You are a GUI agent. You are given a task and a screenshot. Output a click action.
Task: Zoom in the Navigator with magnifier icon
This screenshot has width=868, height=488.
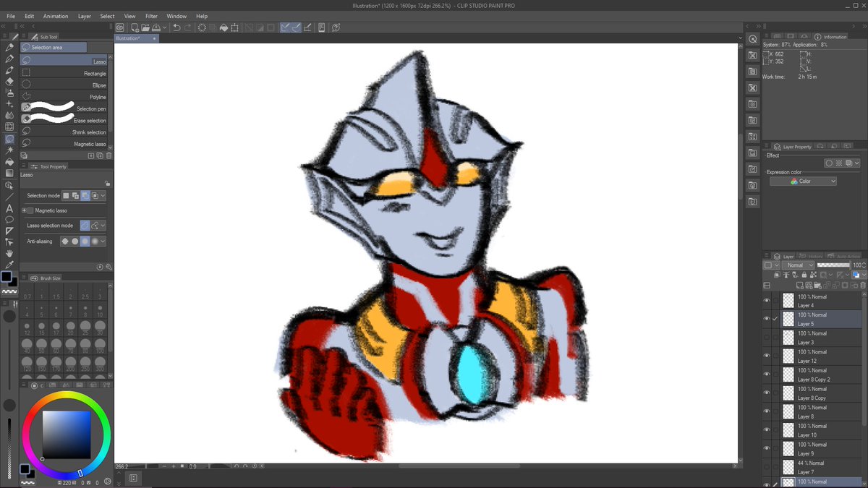753,39
